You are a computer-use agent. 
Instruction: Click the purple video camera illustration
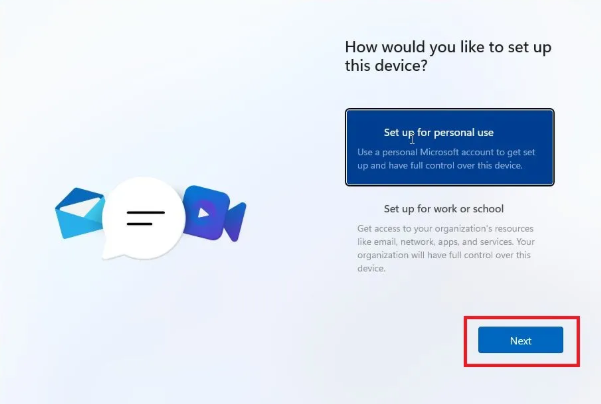click(x=214, y=213)
